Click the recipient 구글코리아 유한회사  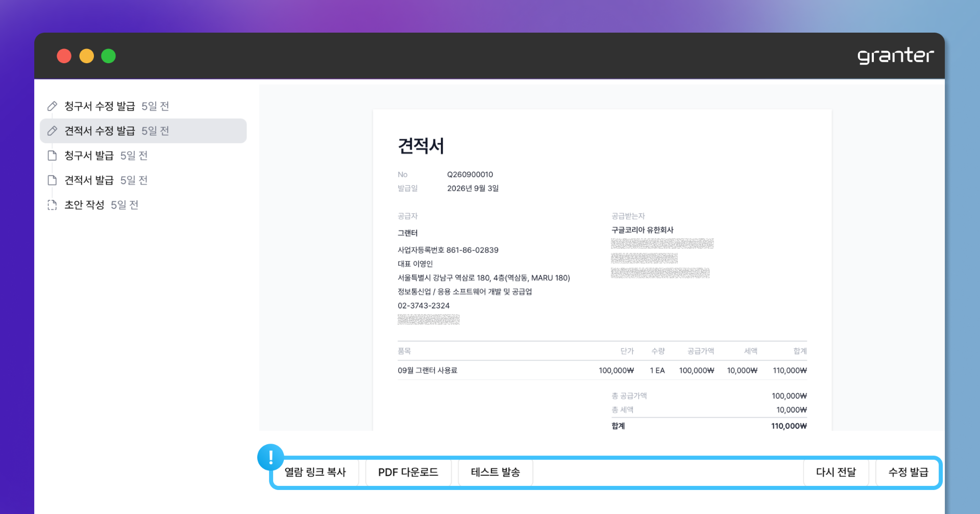[643, 230]
